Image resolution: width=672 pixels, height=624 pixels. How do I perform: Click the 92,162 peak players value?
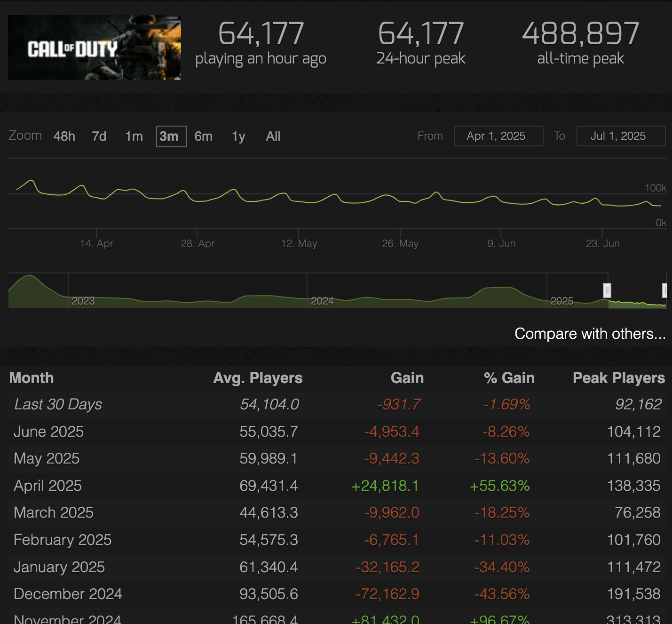(638, 404)
